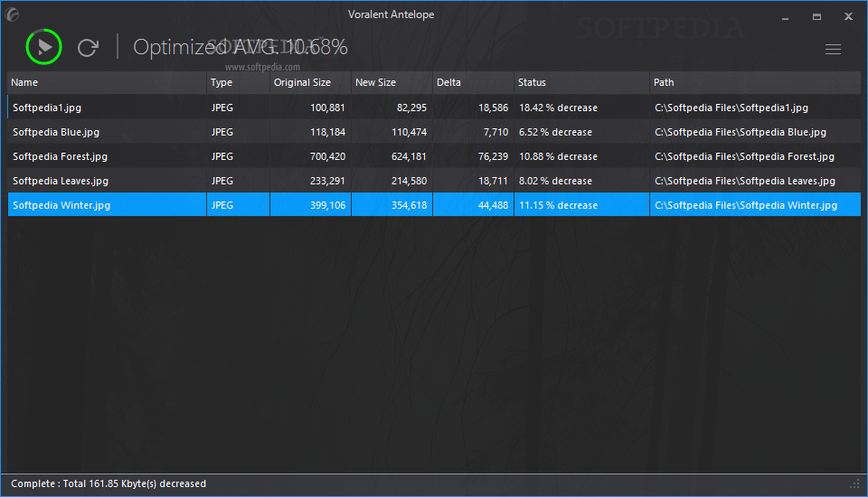The height and width of the screenshot is (497, 868).
Task: Click JPEG type in Softpedia Forest.jpg row
Action: pyautogui.click(x=222, y=156)
